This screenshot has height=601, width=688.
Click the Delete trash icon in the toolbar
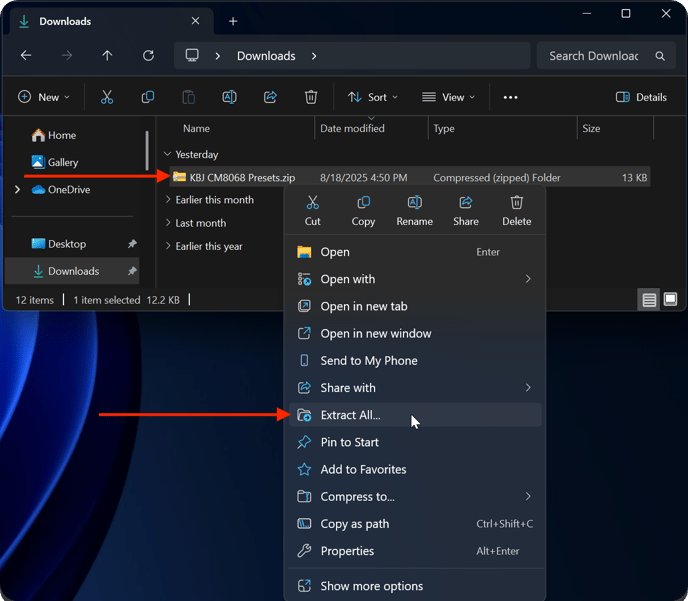point(311,97)
